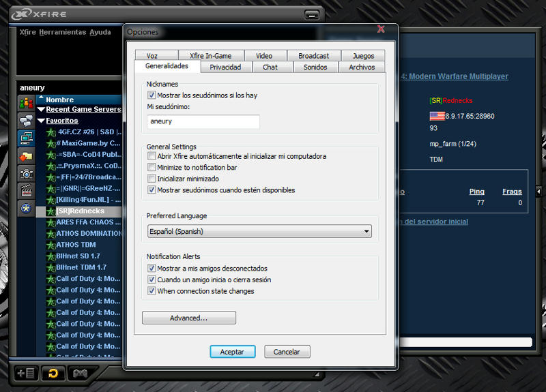Select the '=||GNR||=GReeNZ-...' server row
The height and width of the screenshot is (392, 546).
tap(78, 189)
